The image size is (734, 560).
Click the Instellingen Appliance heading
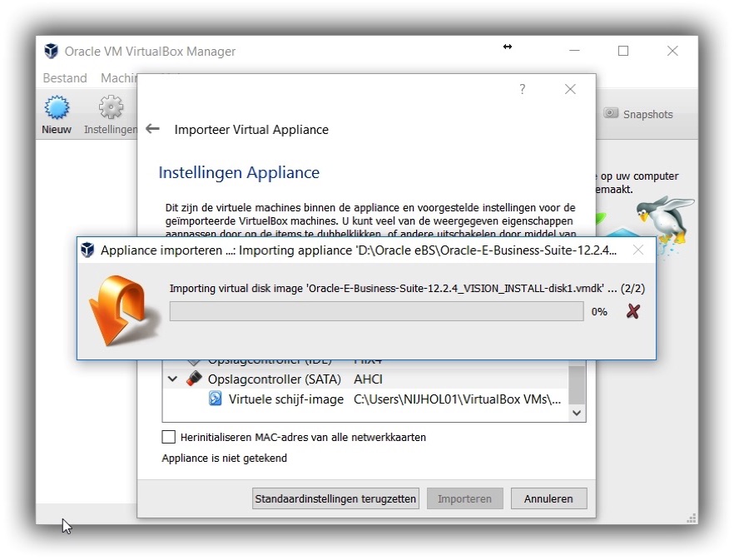pos(239,172)
